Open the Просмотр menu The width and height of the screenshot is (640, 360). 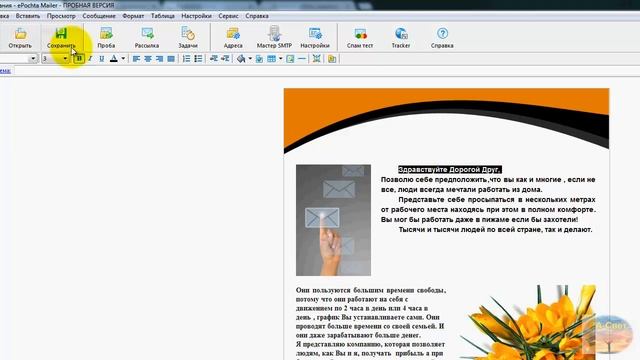pyautogui.click(x=61, y=16)
